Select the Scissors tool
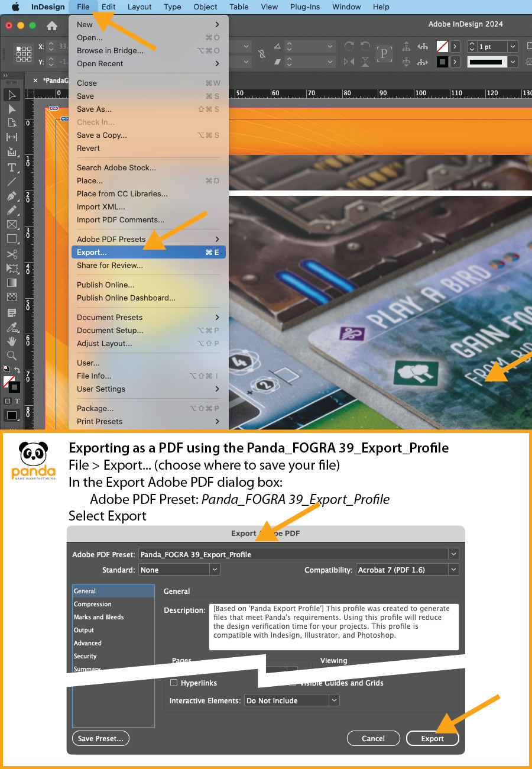 (12, 253)
